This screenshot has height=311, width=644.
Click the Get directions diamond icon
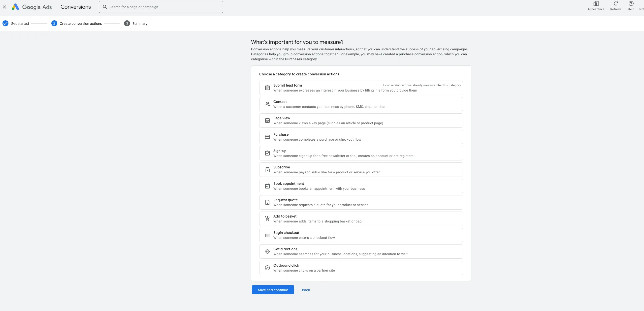(267, 251)
